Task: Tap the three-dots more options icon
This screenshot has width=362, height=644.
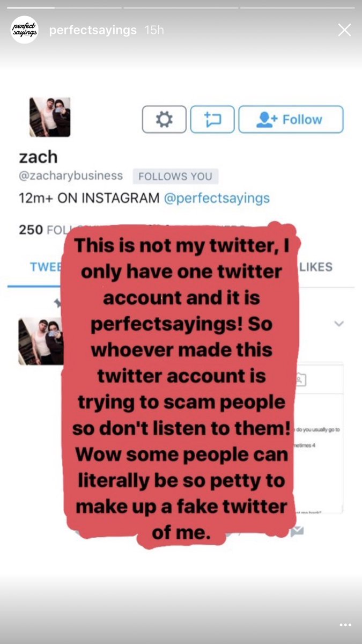Action: [345, 626]
